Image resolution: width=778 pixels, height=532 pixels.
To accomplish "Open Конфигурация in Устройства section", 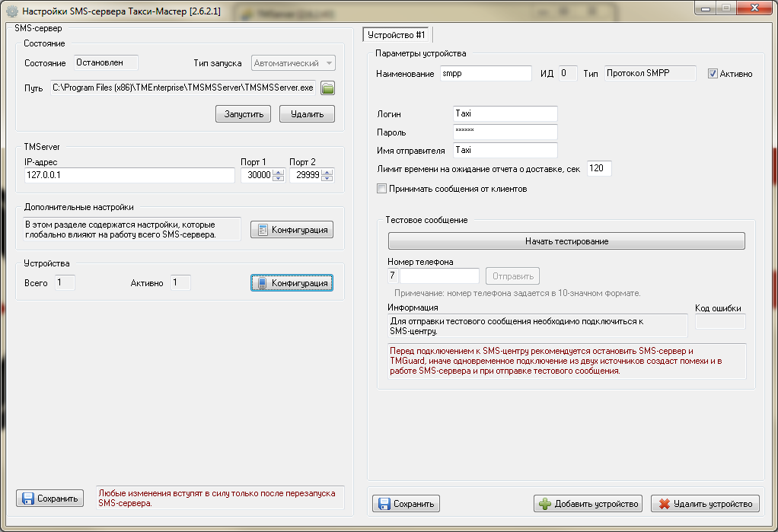I will pyautogui.click(x=292, y=283).
